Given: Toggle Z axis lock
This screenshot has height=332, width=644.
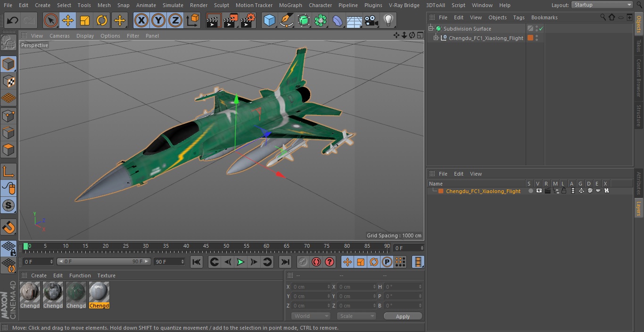Looking at the screenshot, I should pos(175,20).
